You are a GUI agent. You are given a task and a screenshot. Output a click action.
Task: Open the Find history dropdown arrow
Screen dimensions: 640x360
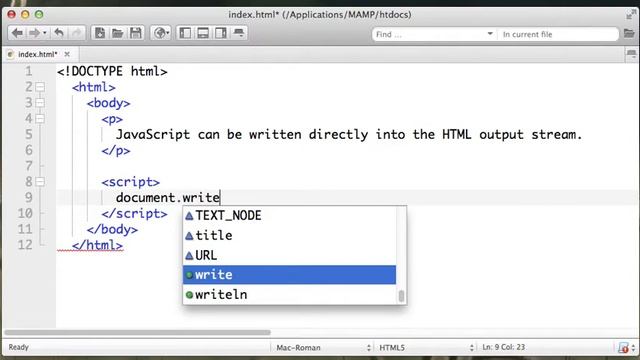pos(490,34)
